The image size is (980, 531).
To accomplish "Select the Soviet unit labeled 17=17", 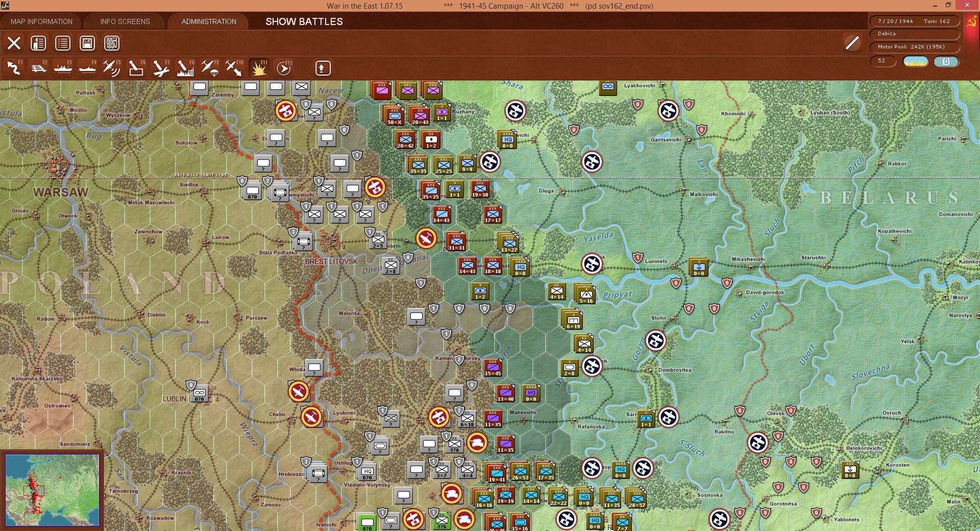I will tap(493, 214).
